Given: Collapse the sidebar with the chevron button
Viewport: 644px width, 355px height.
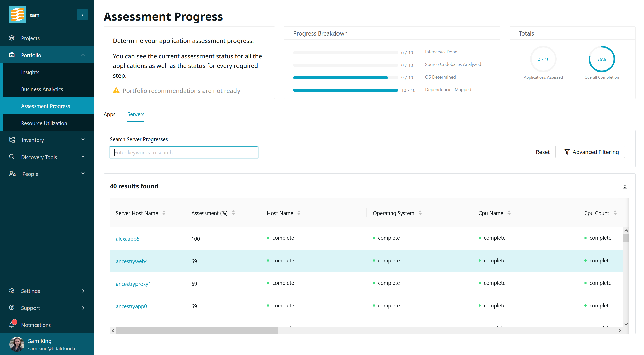Looking at the screenshot, I should pos(82,15).
